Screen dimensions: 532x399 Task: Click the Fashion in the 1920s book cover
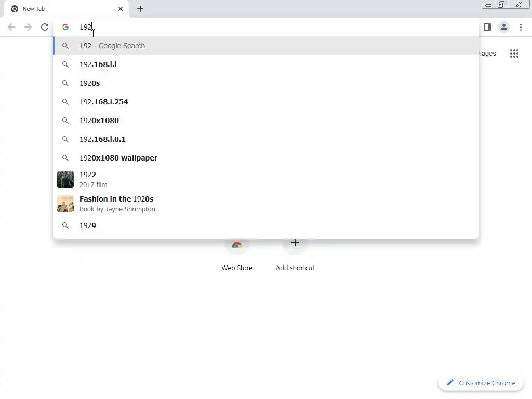click(x=65, y=204)
